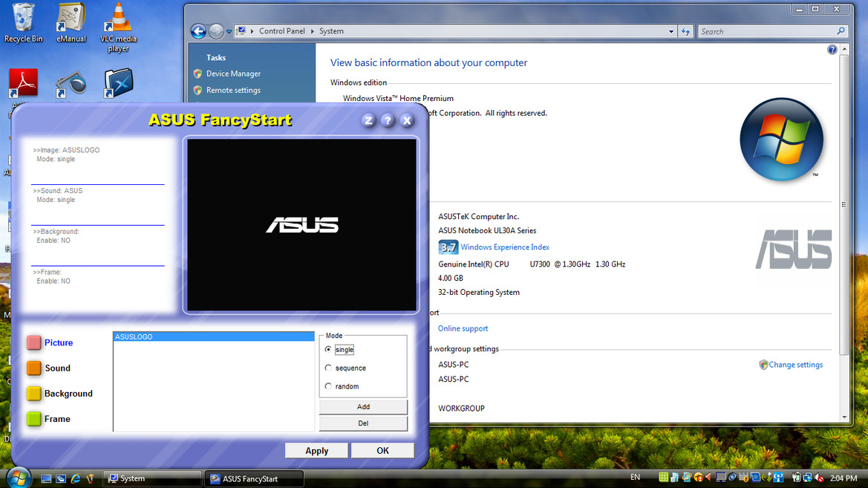
Task: Open address bar history dropdown arrow
Action: click(x=671, y=32)
